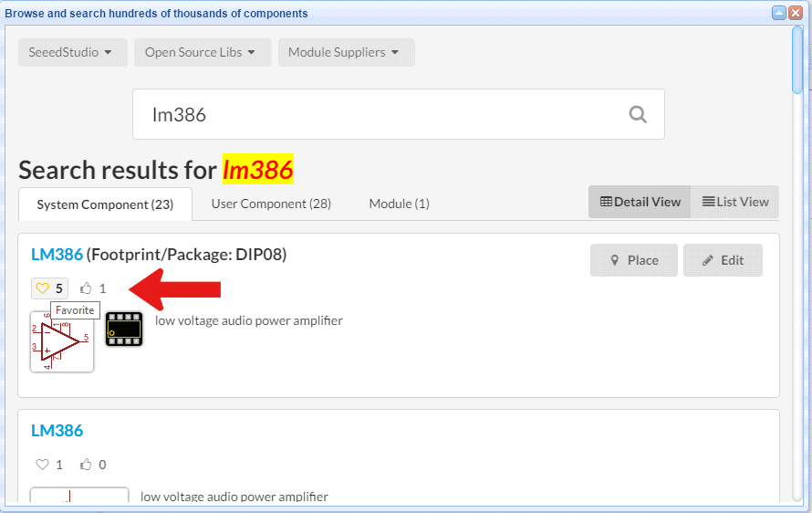
Task: Click thumbs-up on second LM386 result
Action: pos(86,465)
